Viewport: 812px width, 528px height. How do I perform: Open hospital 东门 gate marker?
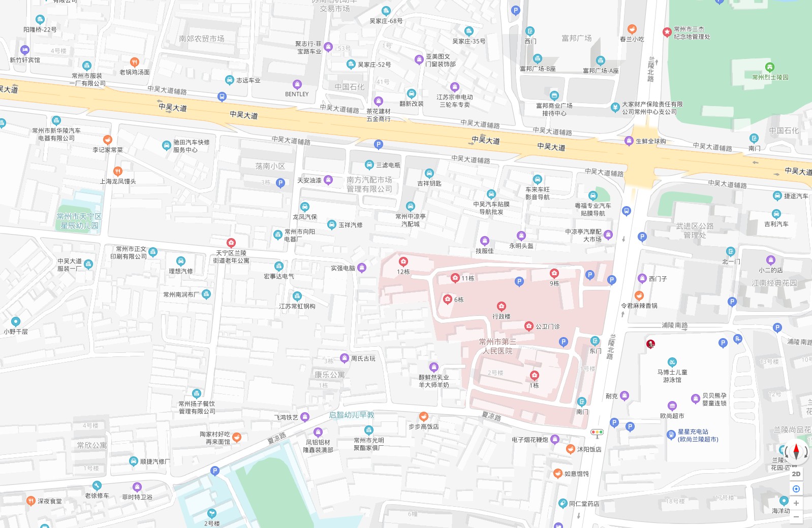595,341
